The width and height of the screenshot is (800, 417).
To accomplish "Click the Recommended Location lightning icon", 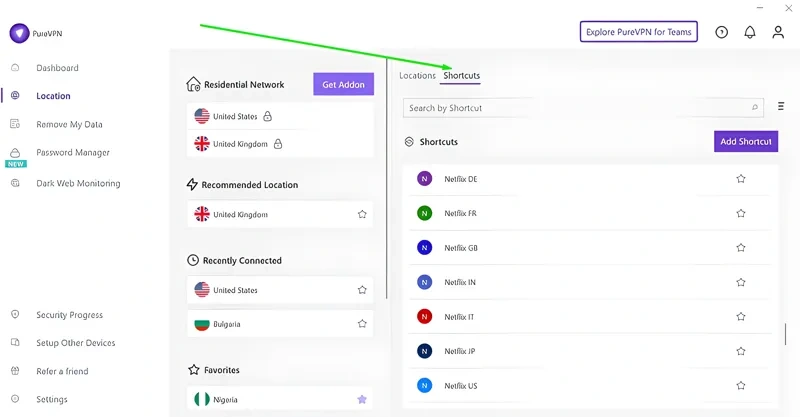I will pyautogui.click(x=192, y=184).
